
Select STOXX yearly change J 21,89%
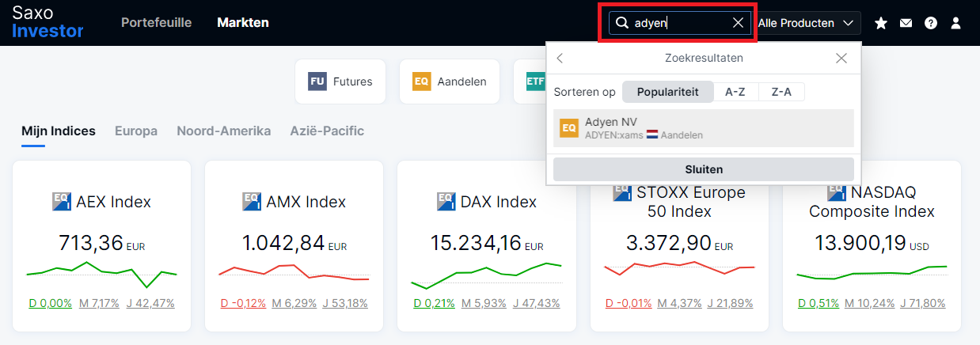tap(731, 303)
